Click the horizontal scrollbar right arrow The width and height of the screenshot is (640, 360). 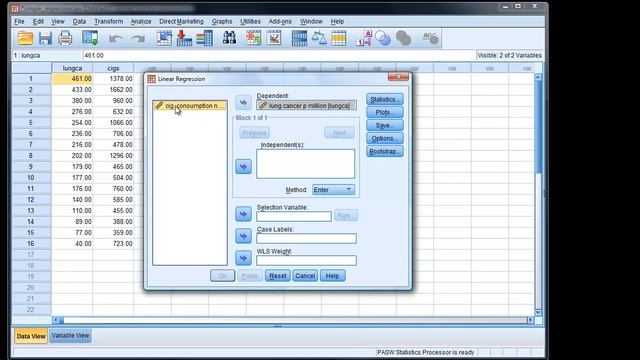pyautogui.click(x=530, y=320)
